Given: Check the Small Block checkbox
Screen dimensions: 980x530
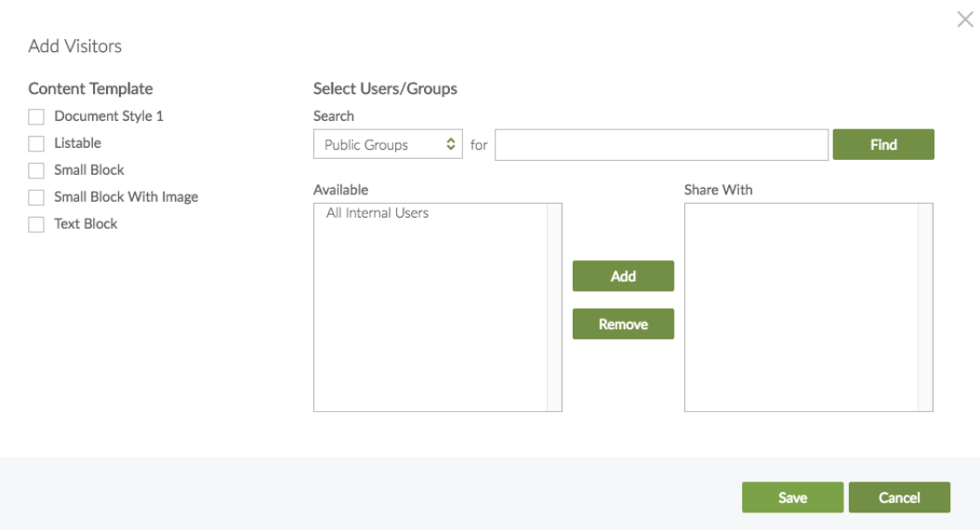Looking at the screenshot, I should [x=36, y=171].
